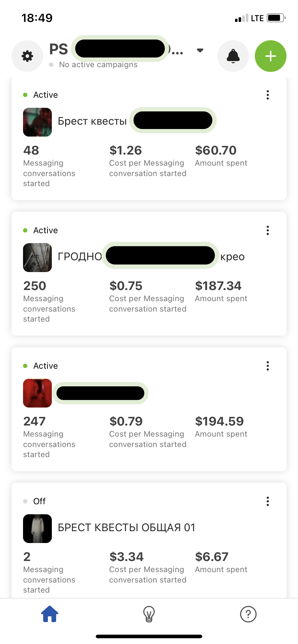Create a new campaign with green plus
This screenshot has height=644, width=298.
[271, 56]
